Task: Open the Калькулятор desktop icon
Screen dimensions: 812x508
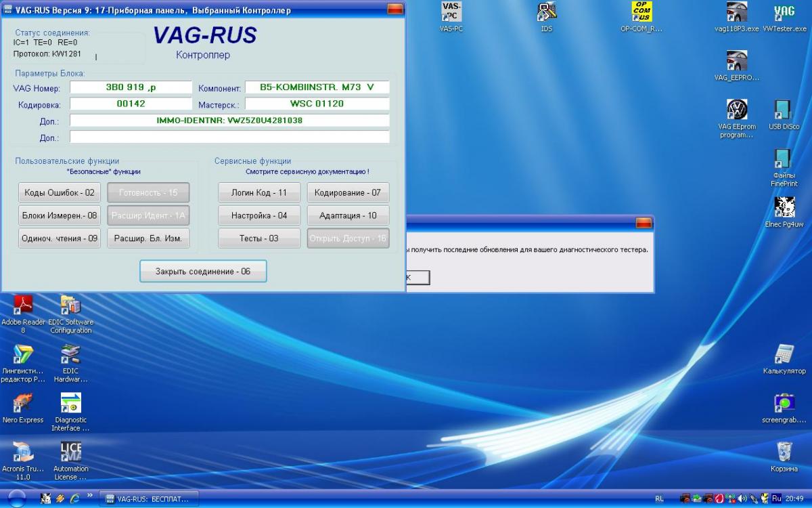Action: pos(784,359)
